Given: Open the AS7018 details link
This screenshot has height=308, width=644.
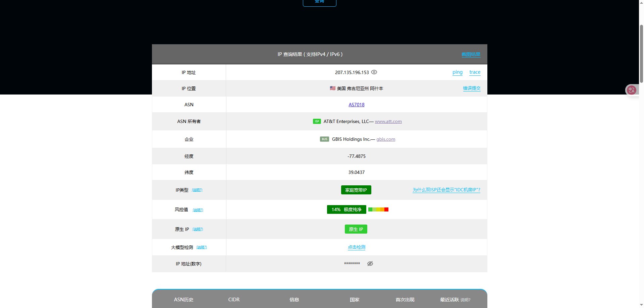Looking at the screenshot, I should tap(356, 104).
